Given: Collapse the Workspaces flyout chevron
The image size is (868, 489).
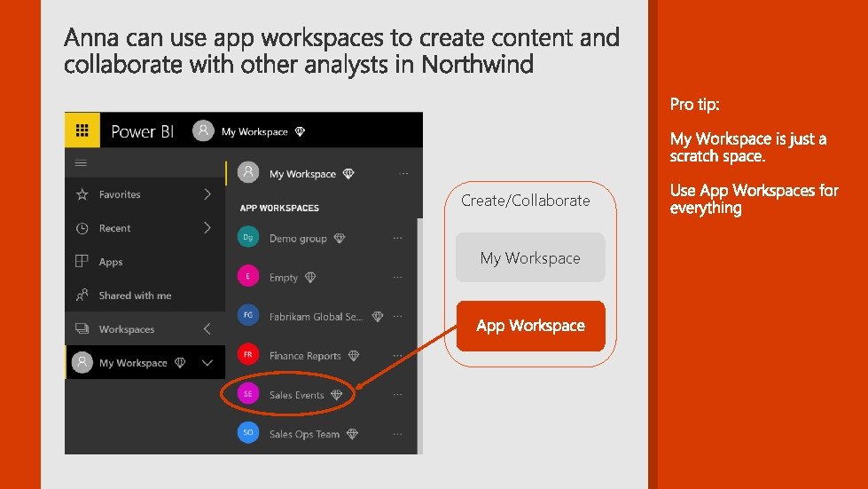Looking at the screenshot, I should [x=207, y=329].
